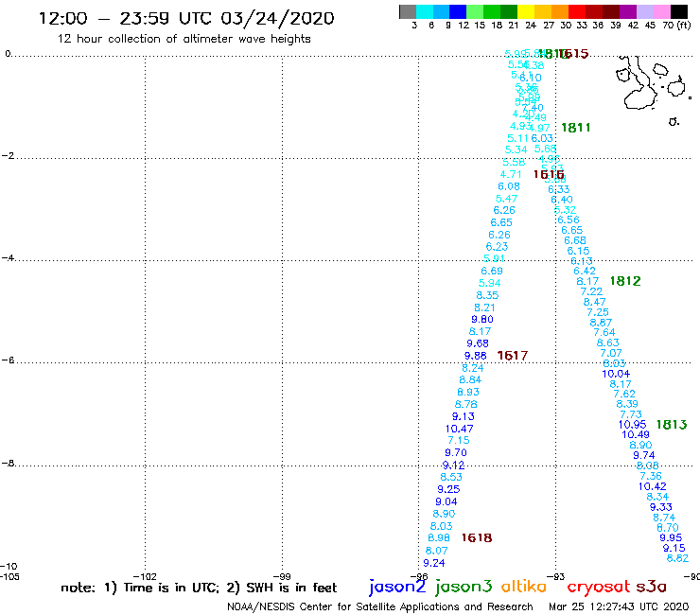Click the black swatch at the scale end
The width and height of the screenshot is (700, 615).
pyautogui.click(x=678, y=11)
